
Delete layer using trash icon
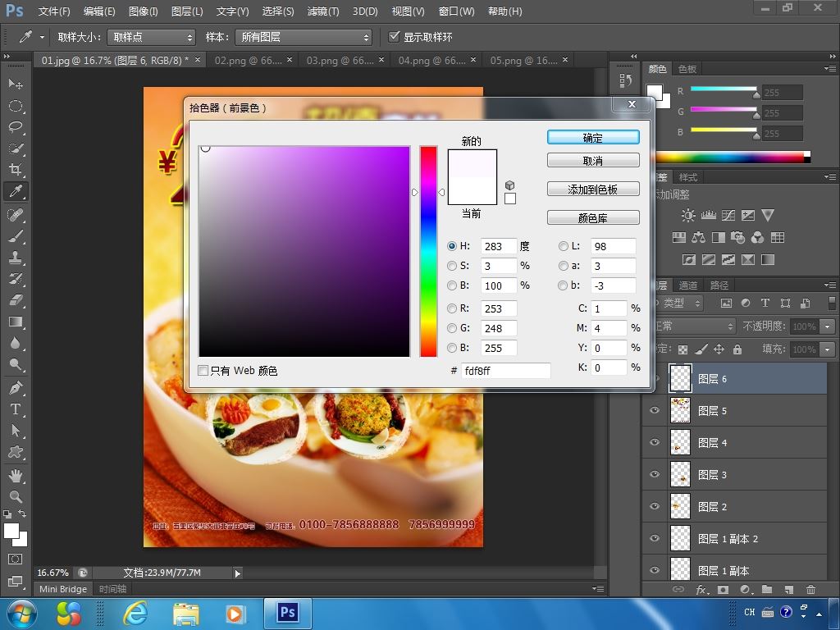pyautogui.click(x=810, y=589)
